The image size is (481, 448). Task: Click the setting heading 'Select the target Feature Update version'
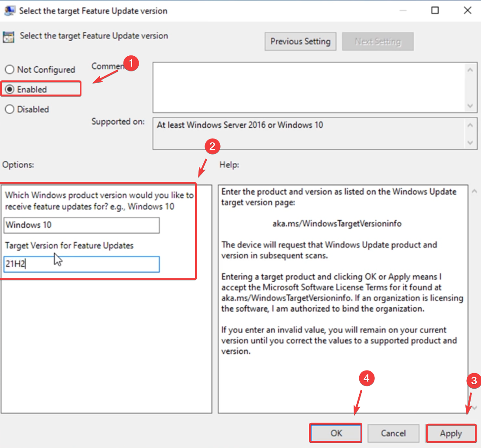coord(94,36)
